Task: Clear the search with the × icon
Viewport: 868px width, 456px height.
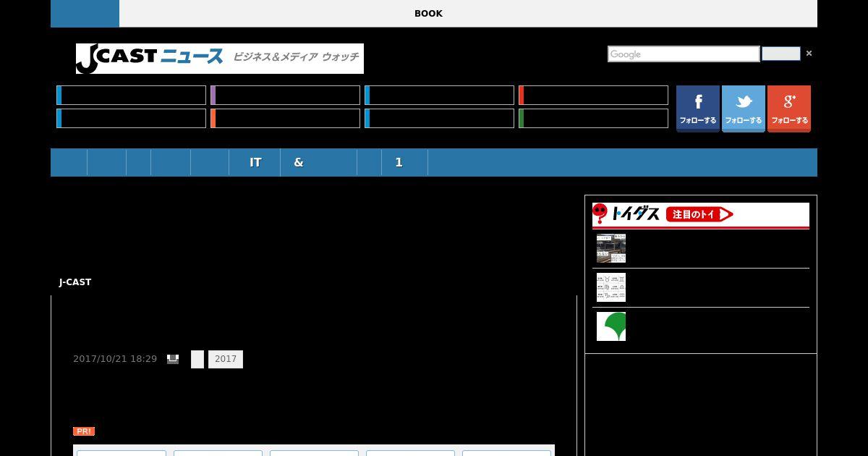Action: pyautogui.click(x=809, y=54)
